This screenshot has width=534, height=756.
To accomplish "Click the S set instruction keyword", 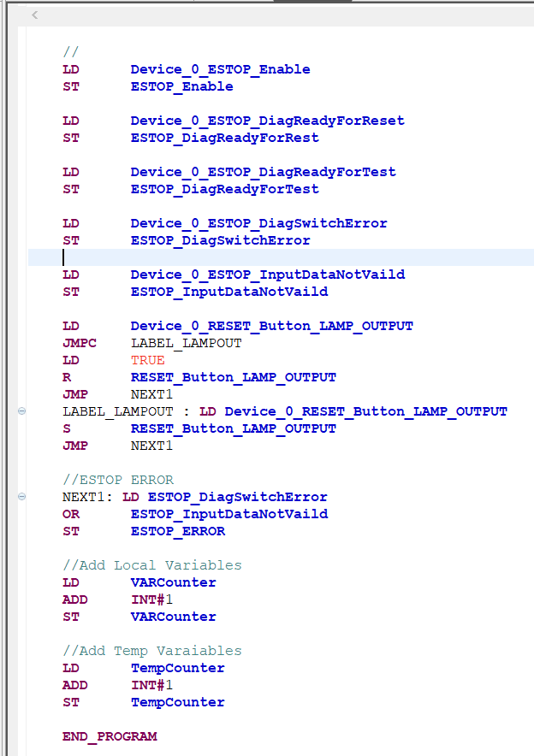I will tap(67, 428).
